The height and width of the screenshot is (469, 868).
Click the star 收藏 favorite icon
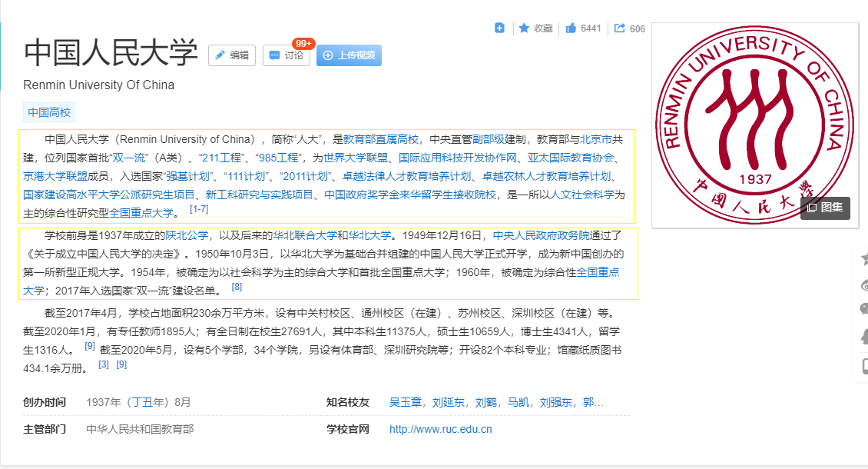pyautogui.click(x=524, y=28)
